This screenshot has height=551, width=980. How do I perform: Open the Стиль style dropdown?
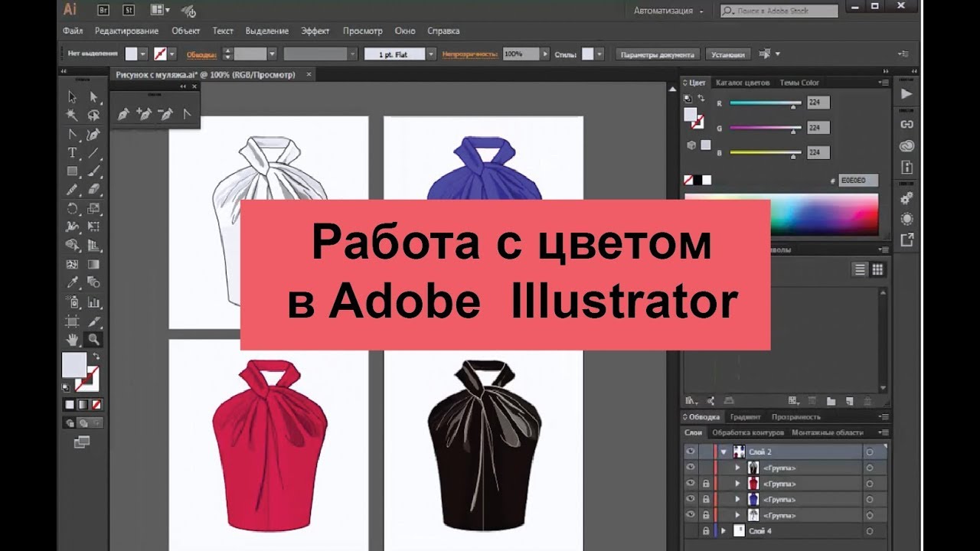click(599, 54)
